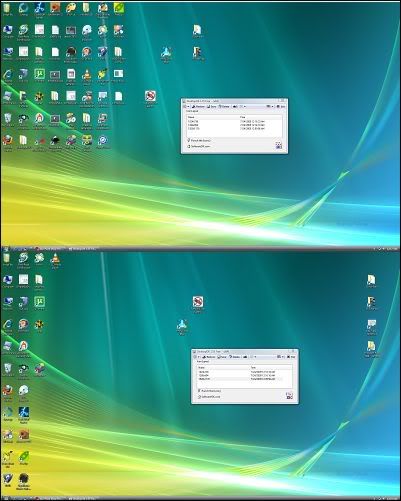
Task: Select red prohibited-sign icon on upper desktop
Action: [151, 96]
